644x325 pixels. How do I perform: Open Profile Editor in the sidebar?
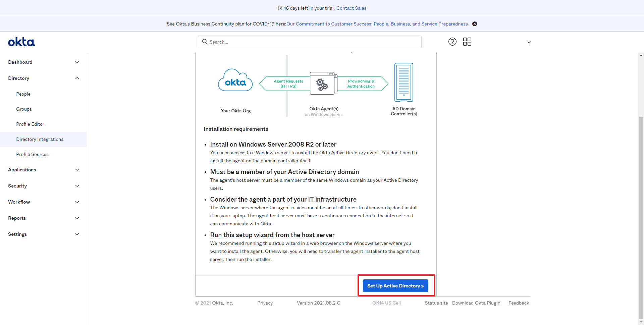[x=30, y=124]
